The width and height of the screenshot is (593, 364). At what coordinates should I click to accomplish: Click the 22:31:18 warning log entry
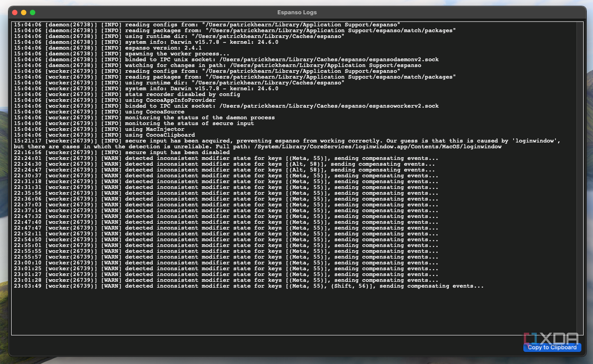tap(226, 181)
